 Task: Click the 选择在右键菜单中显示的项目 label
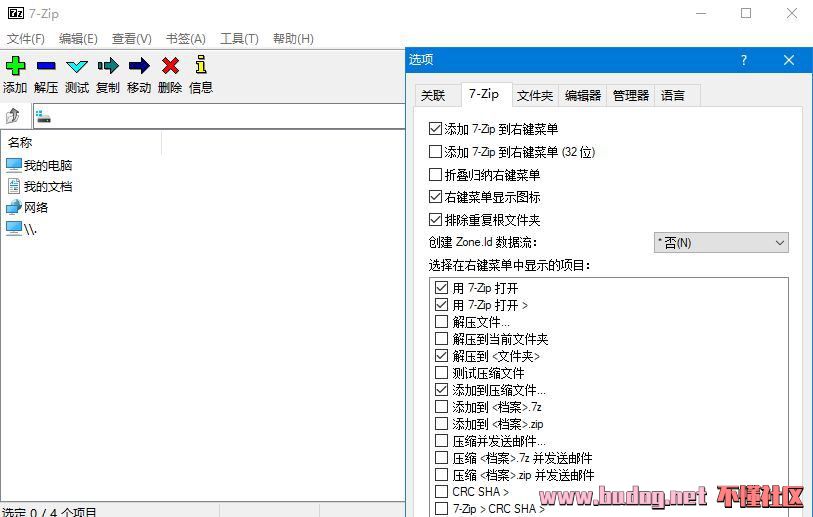click(x=510, y=266)
